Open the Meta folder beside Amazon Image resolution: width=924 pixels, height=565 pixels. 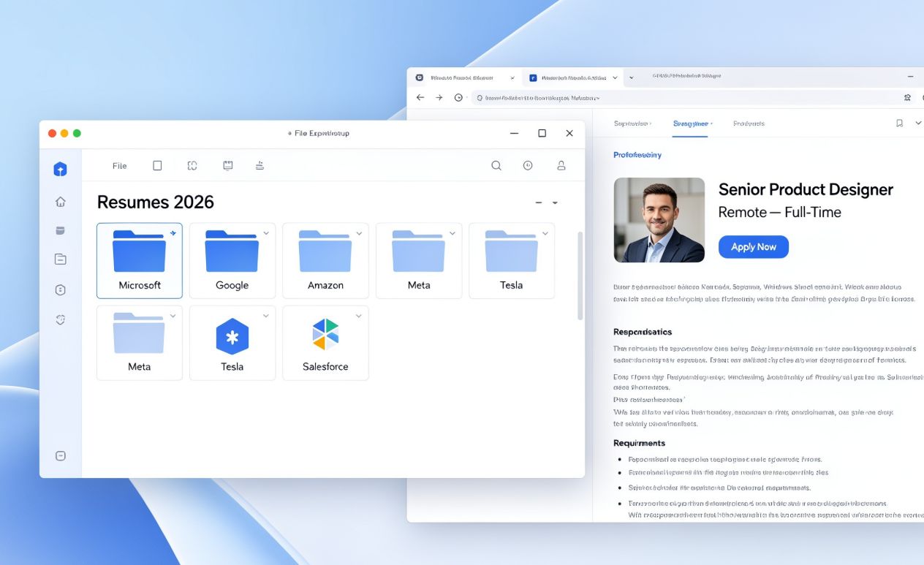(x=419, y=261)
